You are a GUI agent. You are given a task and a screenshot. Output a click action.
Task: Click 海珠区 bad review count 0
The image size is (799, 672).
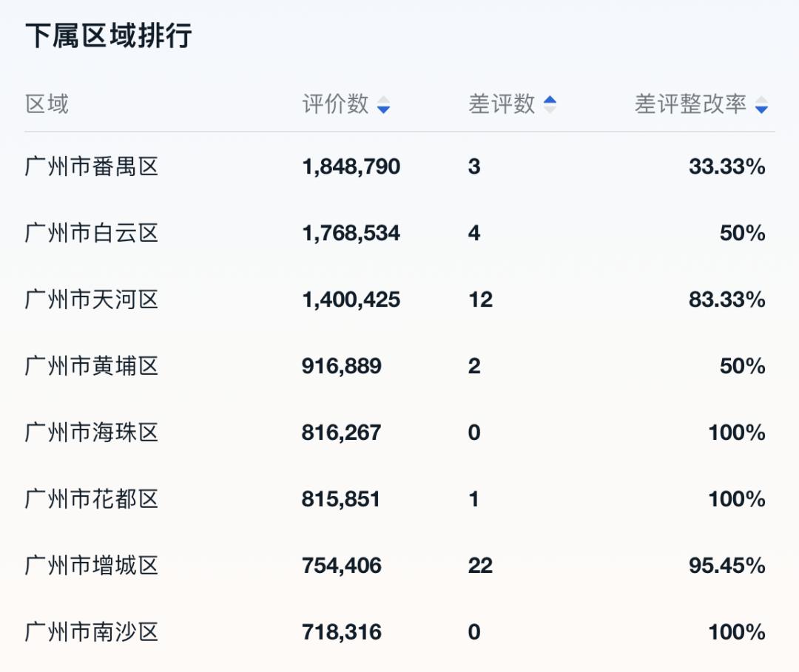(x=474, y=432)
